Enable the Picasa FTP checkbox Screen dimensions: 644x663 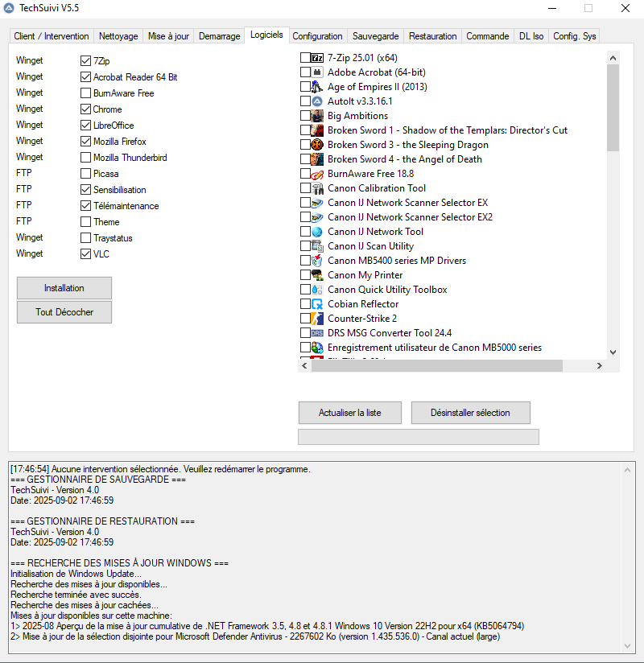tap(85, 173)
